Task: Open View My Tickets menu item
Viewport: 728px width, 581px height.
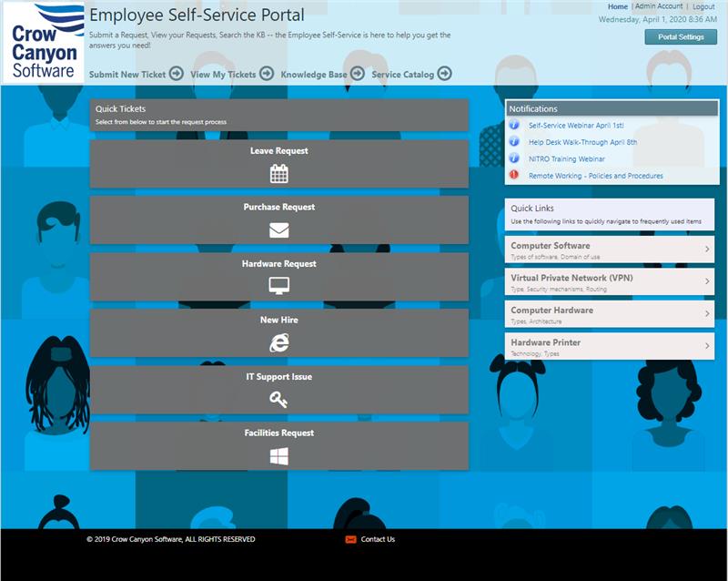Action: tap(223, 75)
